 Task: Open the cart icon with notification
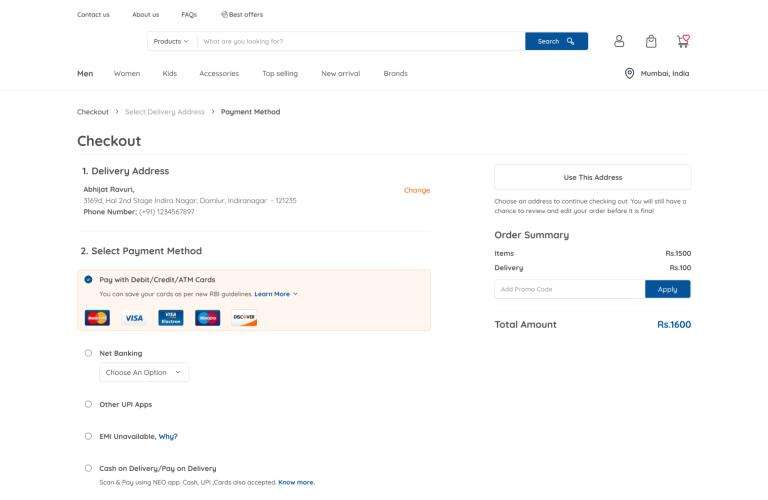tap(683, 41)
